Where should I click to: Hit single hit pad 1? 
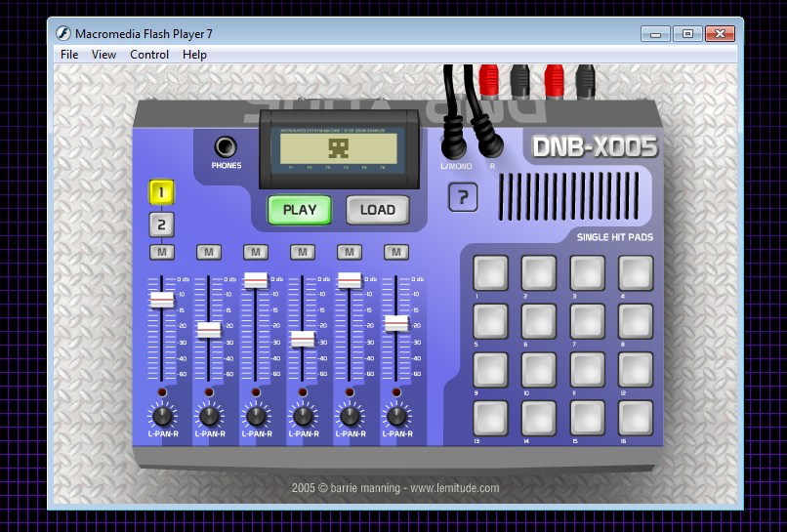pyautogui.click(x=490, y=272)
